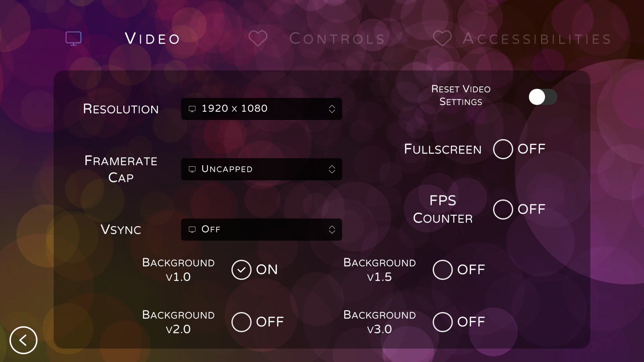This screenshot has width=644, height=362.
Task: Turn Fullscreen on
Action: coord(502,149)
